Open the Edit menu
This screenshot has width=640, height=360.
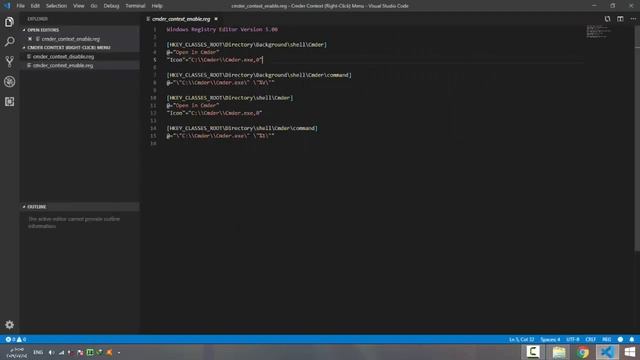click(x=35, y=6)
